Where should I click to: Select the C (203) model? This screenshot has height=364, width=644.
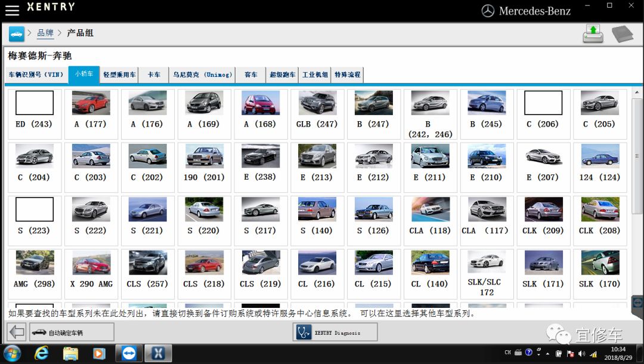coord(91,167)
